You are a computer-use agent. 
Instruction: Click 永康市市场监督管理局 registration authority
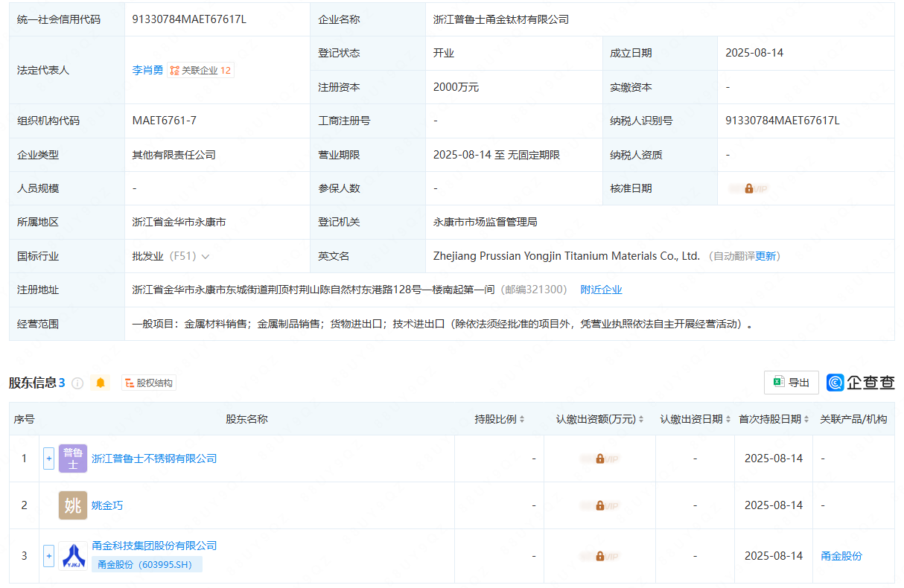click(x=486, y=222)
